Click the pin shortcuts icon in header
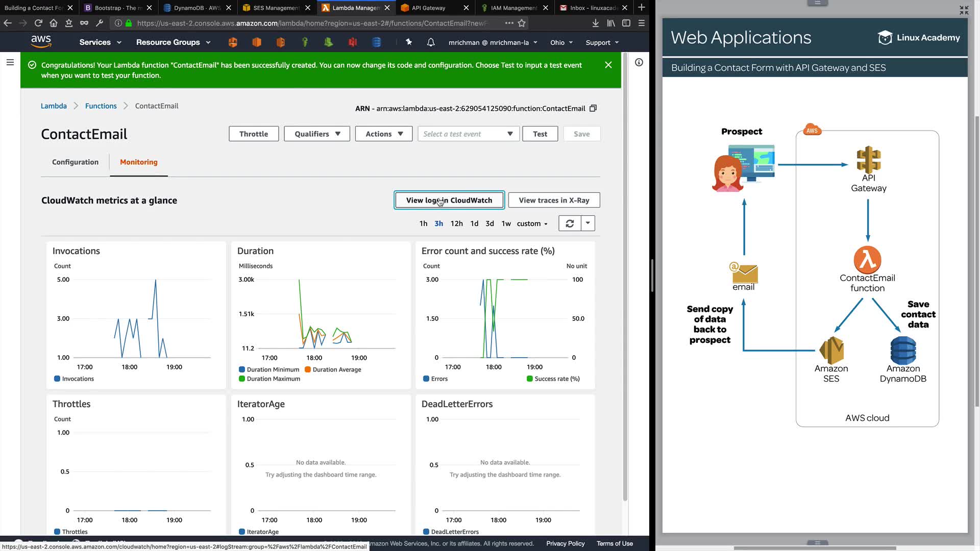This screenshot has width=980, height=551. tap(409, 42)
